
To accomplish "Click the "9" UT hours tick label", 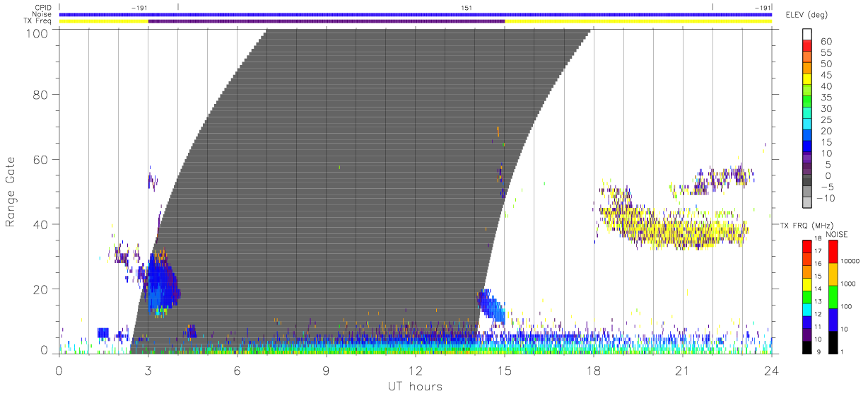I will point(327,371).
